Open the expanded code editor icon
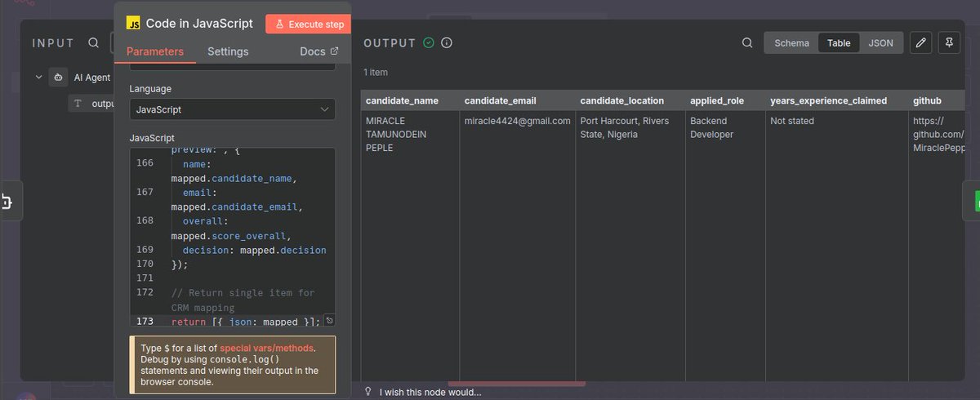980x400 pixels. 329,321
